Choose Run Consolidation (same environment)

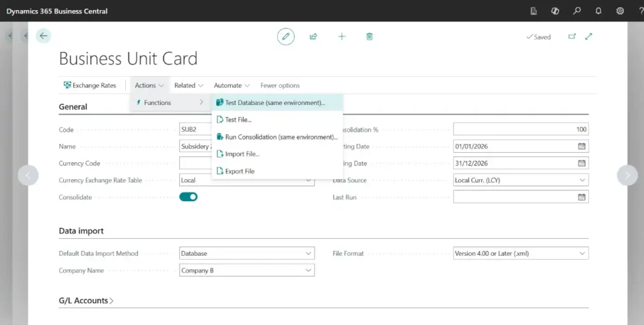277,137
